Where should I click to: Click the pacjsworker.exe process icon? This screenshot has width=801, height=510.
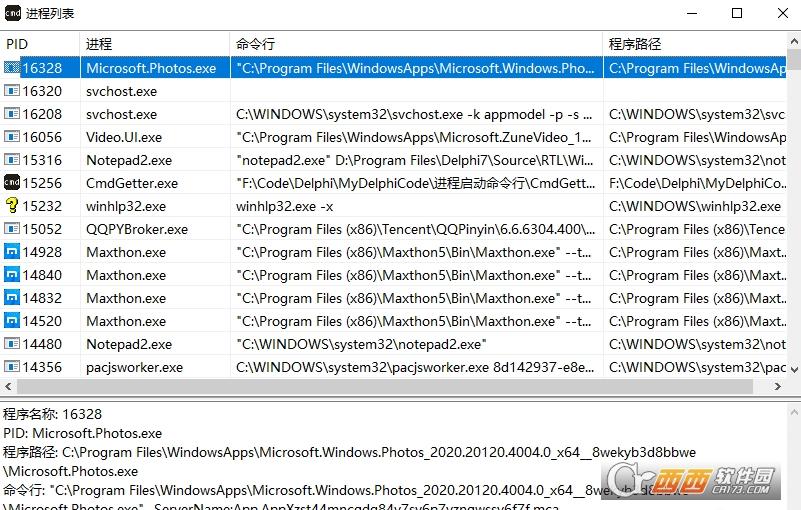click(12, 367)
